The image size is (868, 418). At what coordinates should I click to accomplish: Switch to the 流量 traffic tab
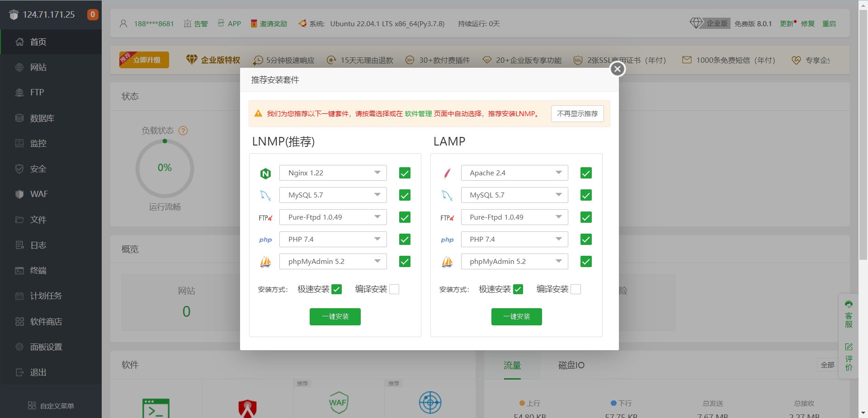coord(512,365)
